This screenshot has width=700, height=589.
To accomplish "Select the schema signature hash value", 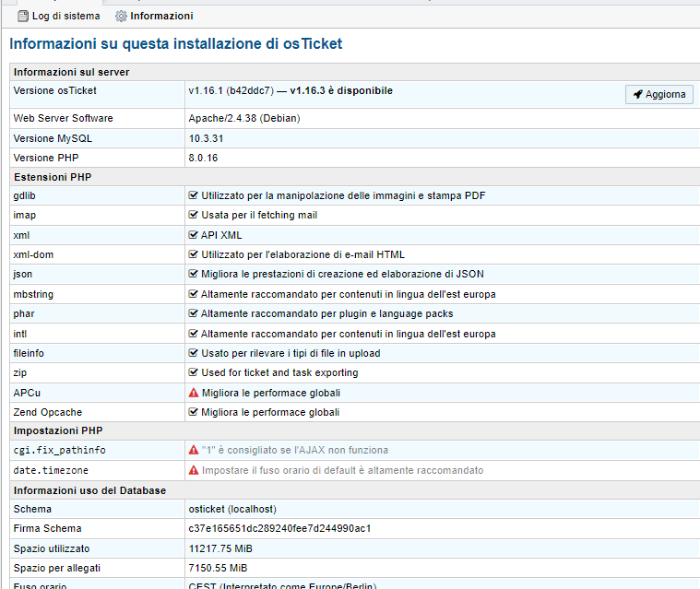I will tap(280, 529).
